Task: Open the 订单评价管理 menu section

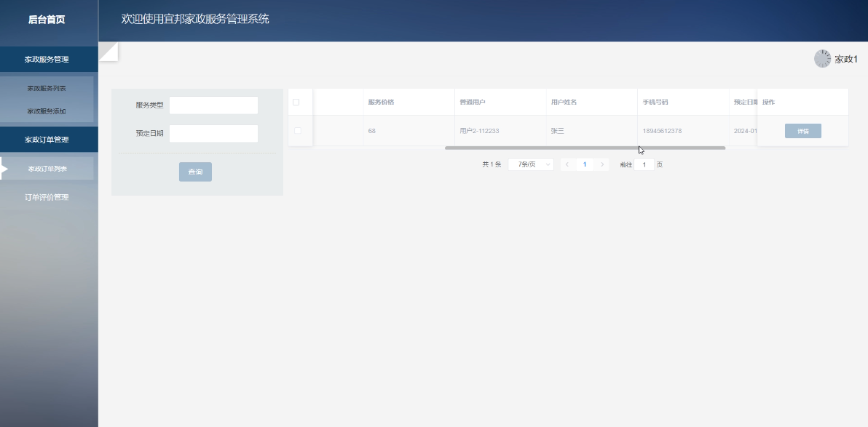Action: coord(47,197)
